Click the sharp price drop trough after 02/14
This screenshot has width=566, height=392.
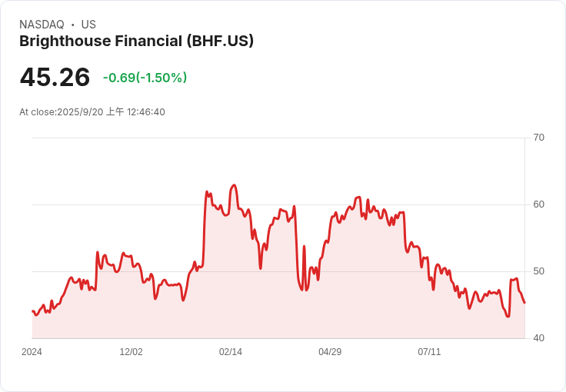pyautogui.click(x=301, y=290)
